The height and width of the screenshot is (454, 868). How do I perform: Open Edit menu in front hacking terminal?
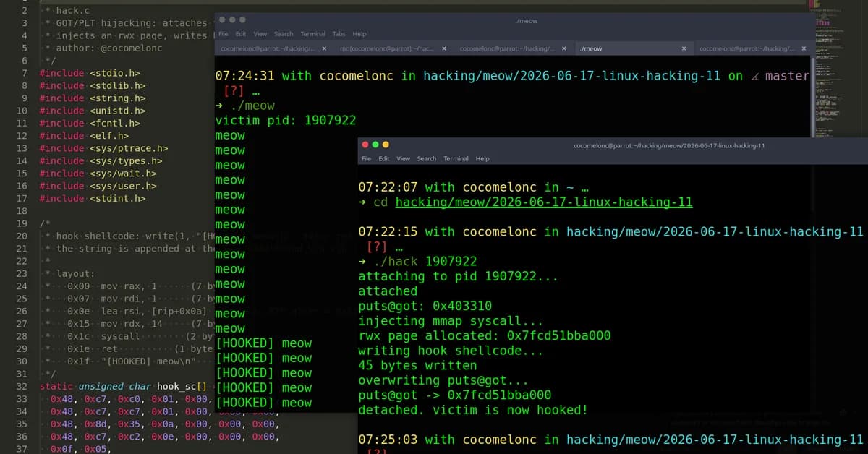click(x=384, y=158)
